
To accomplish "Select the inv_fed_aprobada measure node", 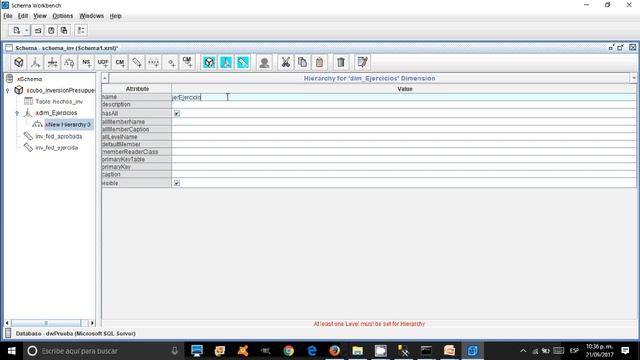I will (58, 136).
